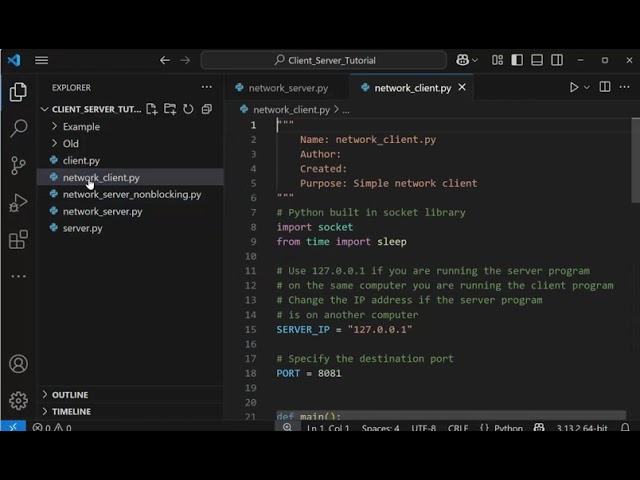
Task: Click the EXPLORER panel title
Action: tap(71, 87)
